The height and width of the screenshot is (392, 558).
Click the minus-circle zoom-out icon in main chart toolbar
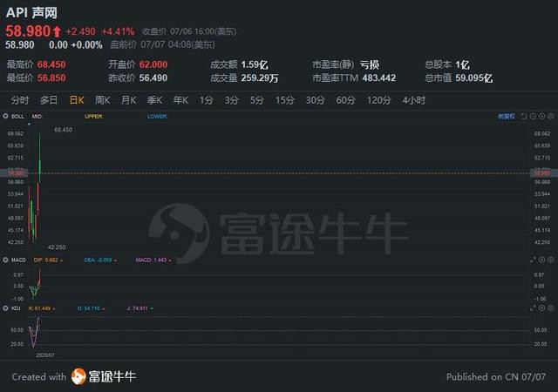[533, 117]
